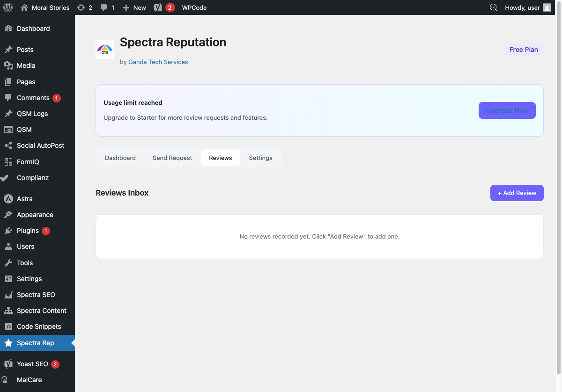Screen dimensions: 562x392
Task: Switch to the Dashboard tab
Action: pyautogui.click(x=120, y=158)
